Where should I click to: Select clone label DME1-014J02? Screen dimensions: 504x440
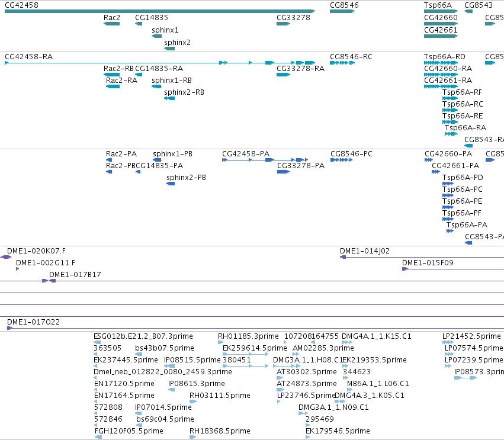pos(365,251)
